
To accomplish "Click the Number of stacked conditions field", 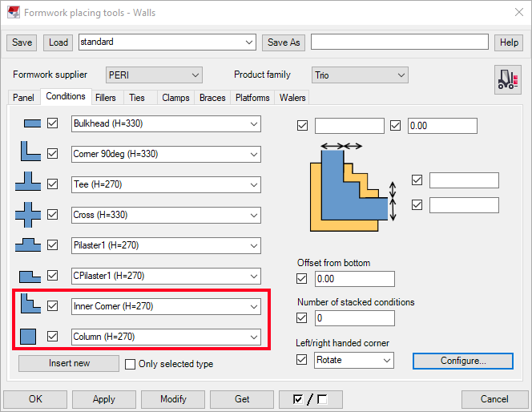I will pos(354,318).
